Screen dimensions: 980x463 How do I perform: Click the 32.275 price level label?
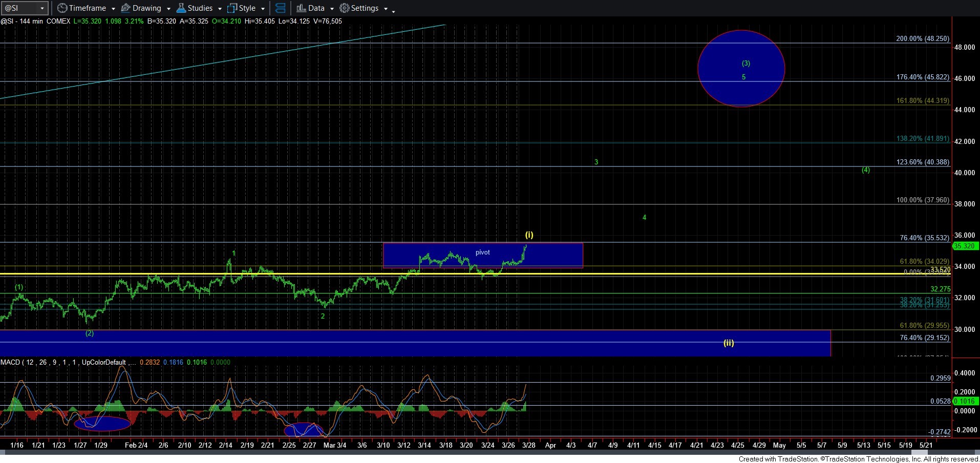(x=940, y=289)
